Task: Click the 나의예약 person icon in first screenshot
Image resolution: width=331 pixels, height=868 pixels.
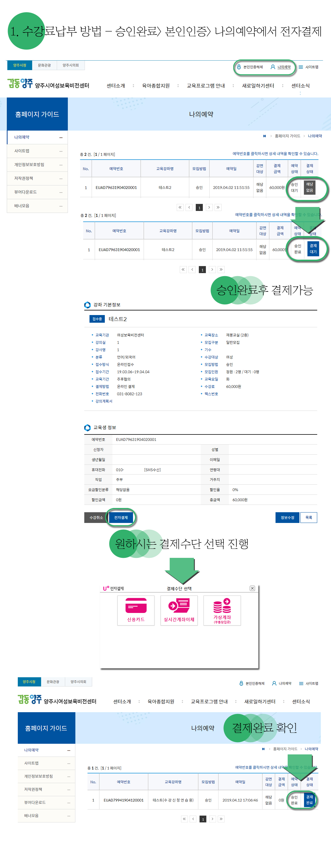Action: point(273,67)
